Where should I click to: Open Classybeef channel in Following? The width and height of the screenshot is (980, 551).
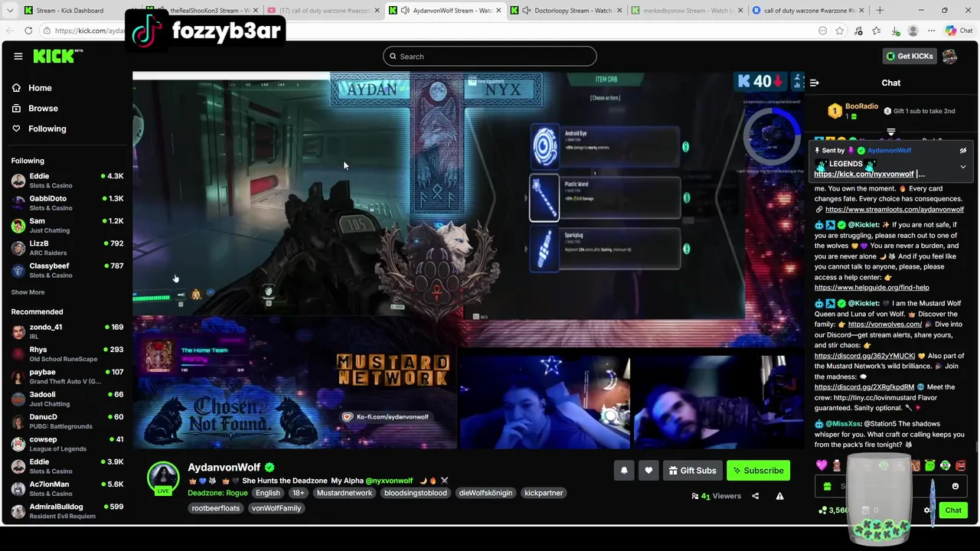[67, 270]
